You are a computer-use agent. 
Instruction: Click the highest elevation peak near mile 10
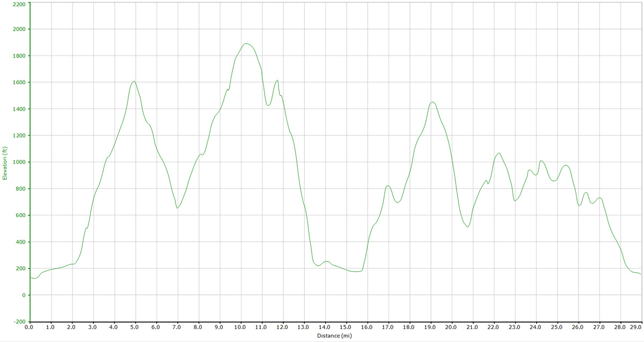(x=246, y=43)
